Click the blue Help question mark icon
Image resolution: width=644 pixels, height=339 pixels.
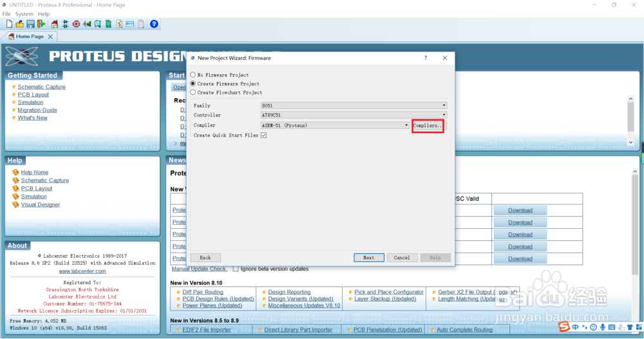154,24
